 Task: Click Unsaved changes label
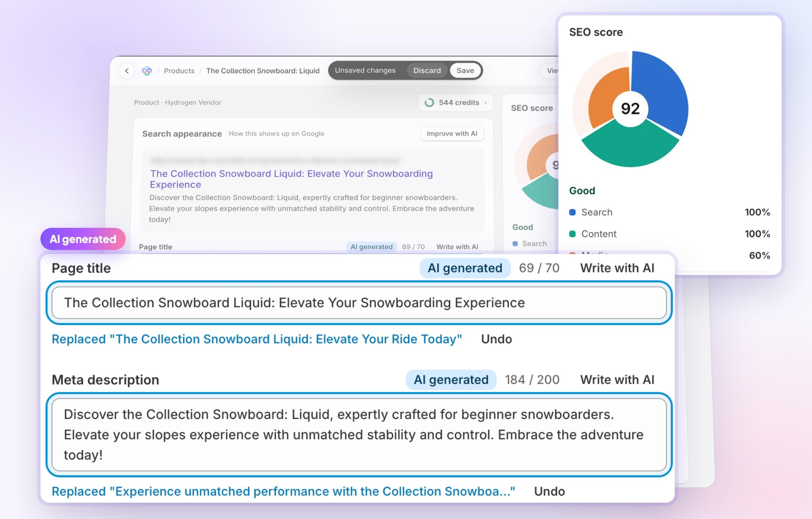[x=365, y=70]
